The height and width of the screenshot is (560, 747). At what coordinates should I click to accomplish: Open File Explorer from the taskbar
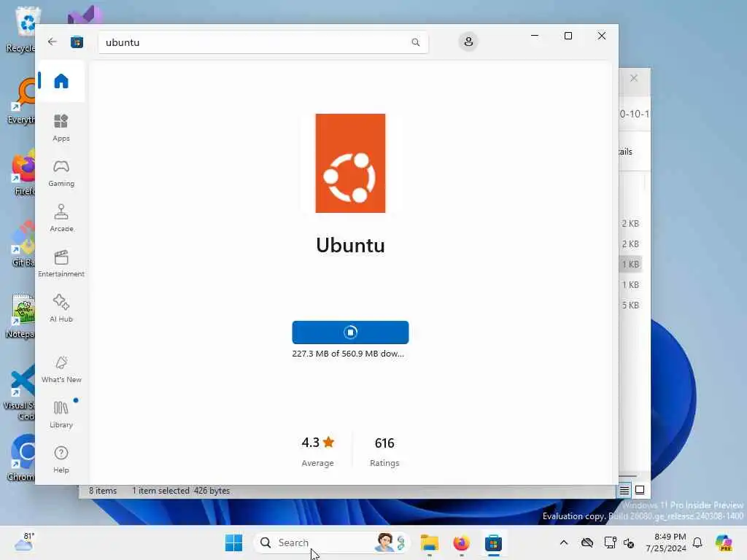[x=429, y=542]
